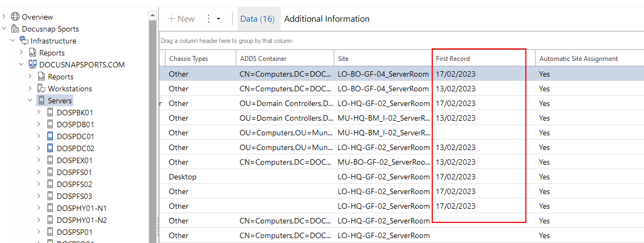Click the Infrastructure network icon
This screenshot has height=243, width=644.
(x=24, y=41)
